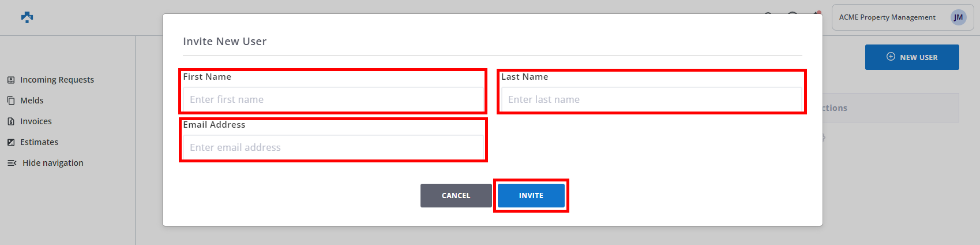The height and width of the screenshot is (245, 980).
Task: Focus the Enter first name field
Action: tap(333, 99)
